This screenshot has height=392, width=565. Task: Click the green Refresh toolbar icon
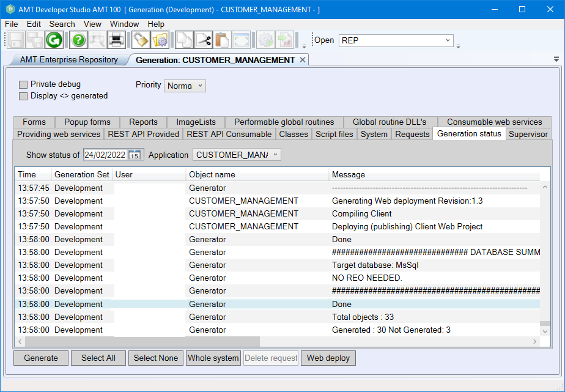[54, 40]
